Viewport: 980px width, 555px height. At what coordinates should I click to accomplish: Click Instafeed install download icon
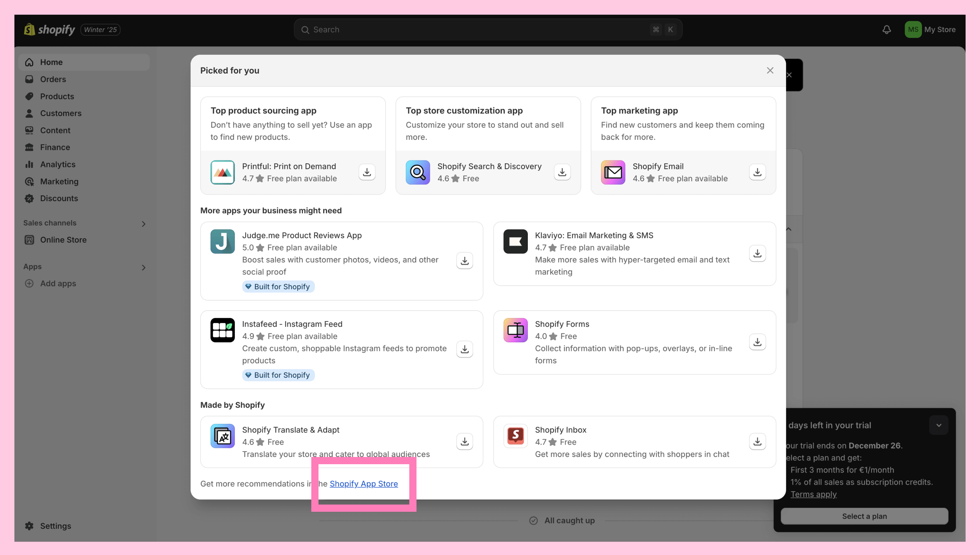464,349
